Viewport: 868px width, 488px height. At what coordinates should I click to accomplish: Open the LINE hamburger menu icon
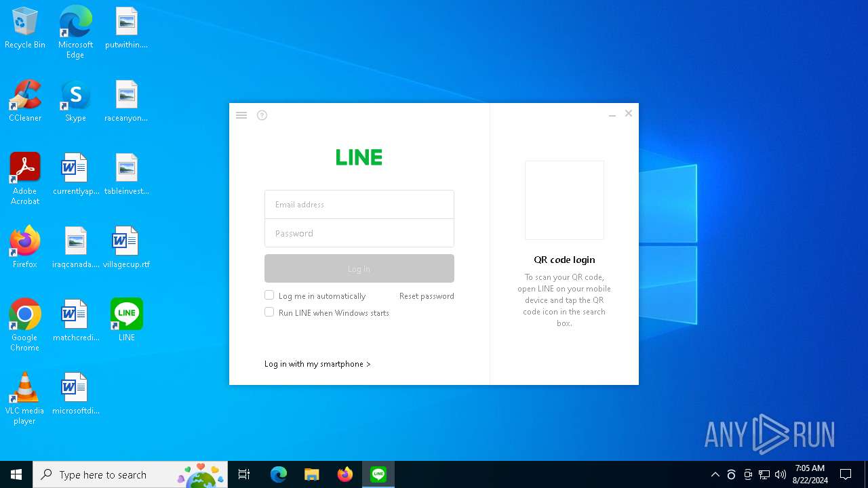[x=241, y=115]
